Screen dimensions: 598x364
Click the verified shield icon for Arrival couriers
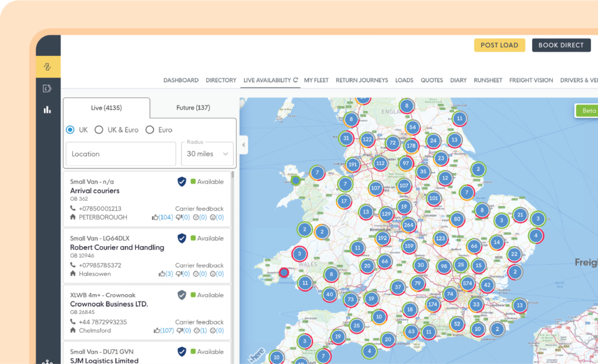(182, 181)
